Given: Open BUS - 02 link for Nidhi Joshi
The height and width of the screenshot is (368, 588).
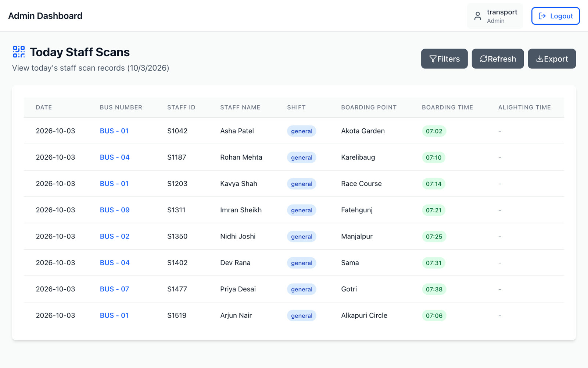Looking at the screenshot, I should (115, 237).
